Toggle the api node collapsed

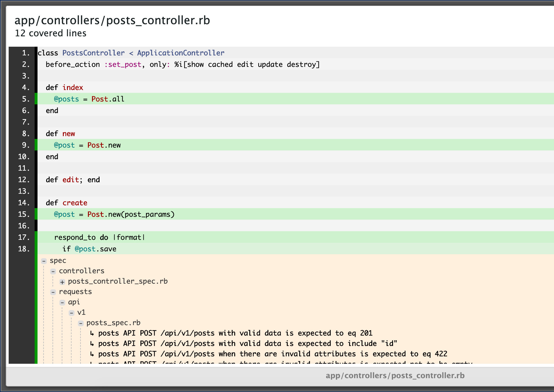coord(62,302)
